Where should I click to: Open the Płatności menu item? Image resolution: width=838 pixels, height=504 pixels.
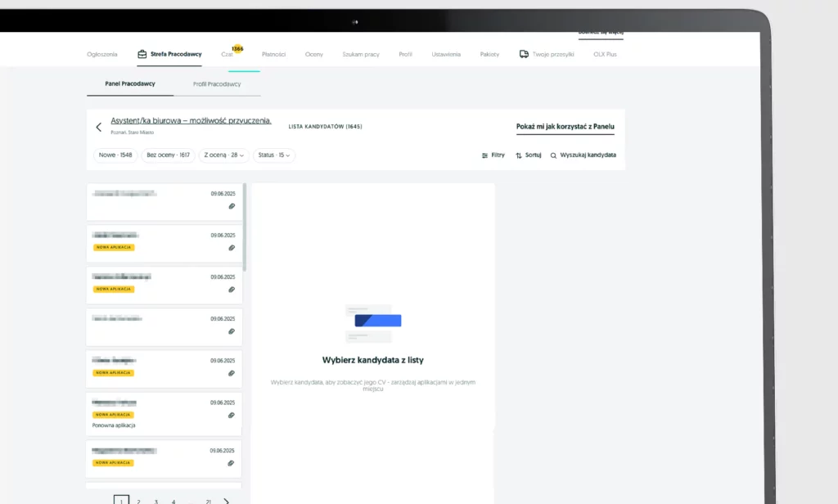pos(273,54)
